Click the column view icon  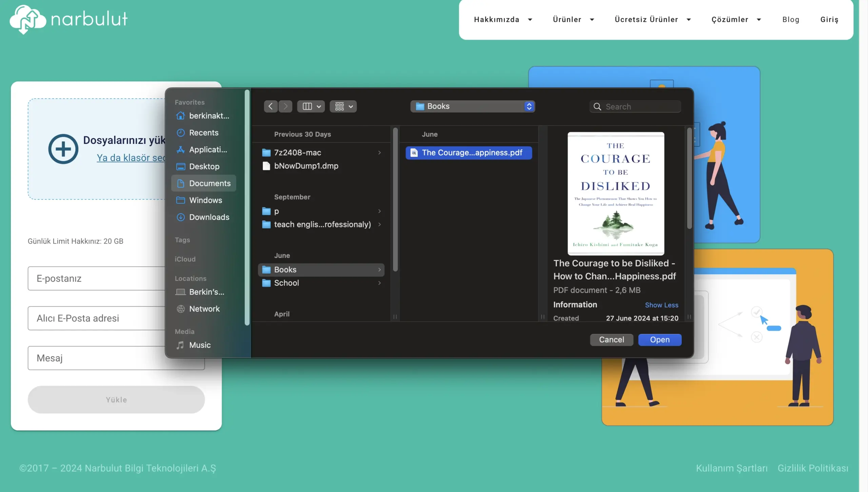307,107
